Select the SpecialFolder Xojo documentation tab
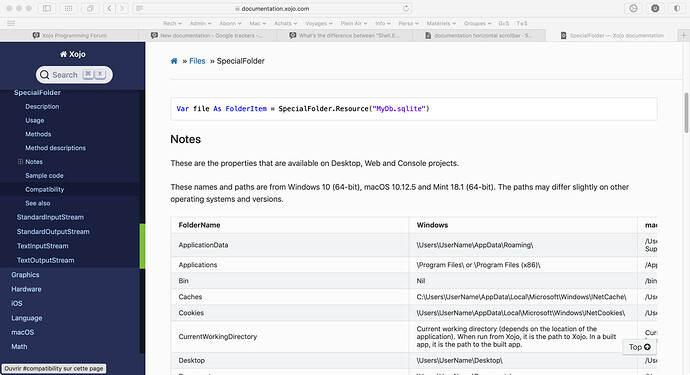The width and height of the screenshot is (690, 375). click(612, 36)
